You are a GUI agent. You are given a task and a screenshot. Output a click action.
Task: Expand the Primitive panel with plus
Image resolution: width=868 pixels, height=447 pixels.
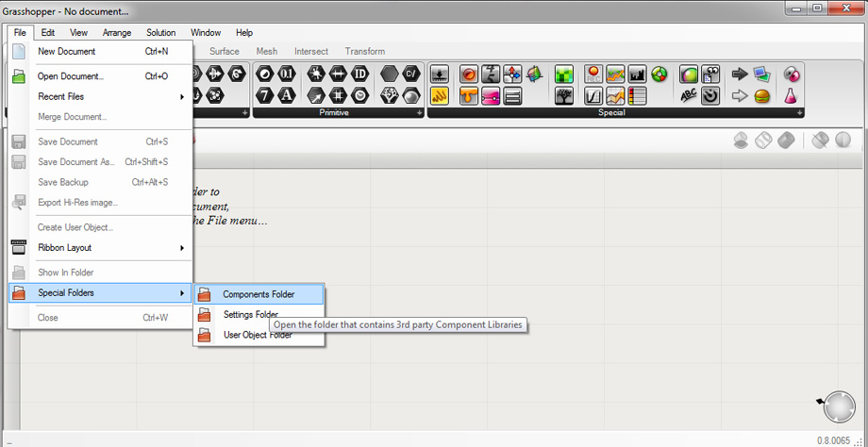click(420, 113)
